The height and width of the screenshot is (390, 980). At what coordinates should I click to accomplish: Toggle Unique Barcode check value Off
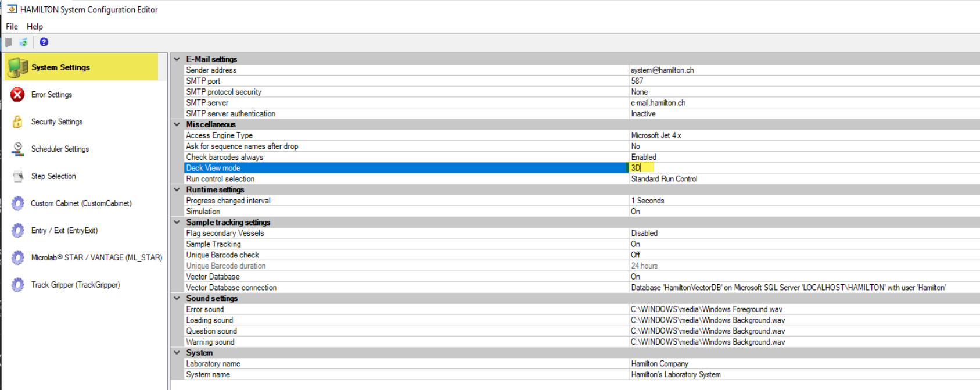tap(804, 255)
